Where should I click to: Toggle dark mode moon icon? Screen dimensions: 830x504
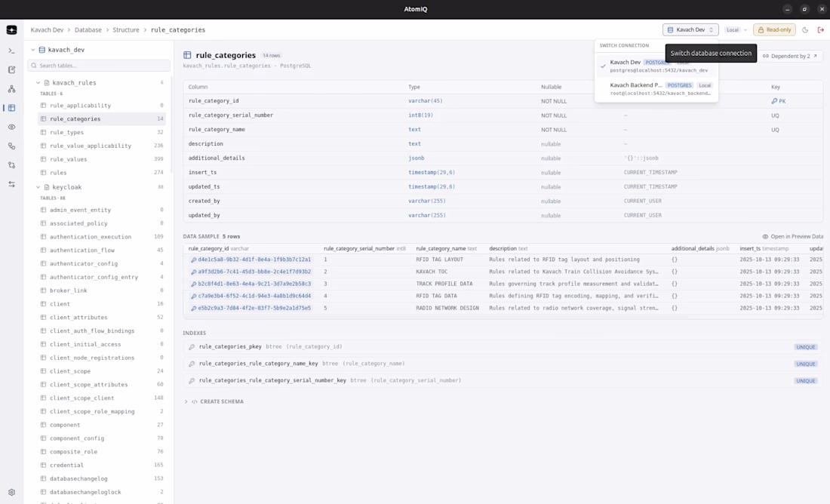click(805, 30)
